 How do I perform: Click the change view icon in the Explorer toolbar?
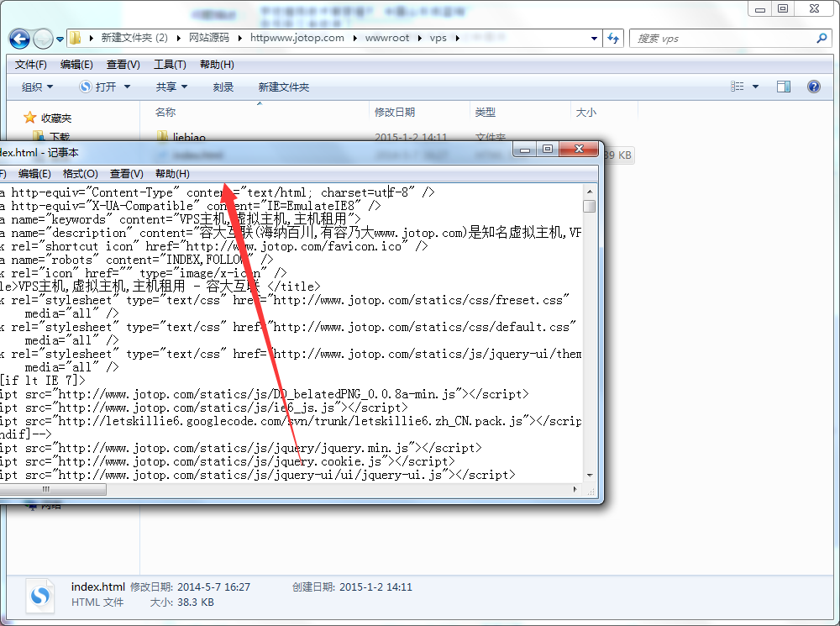coord(738,87)
